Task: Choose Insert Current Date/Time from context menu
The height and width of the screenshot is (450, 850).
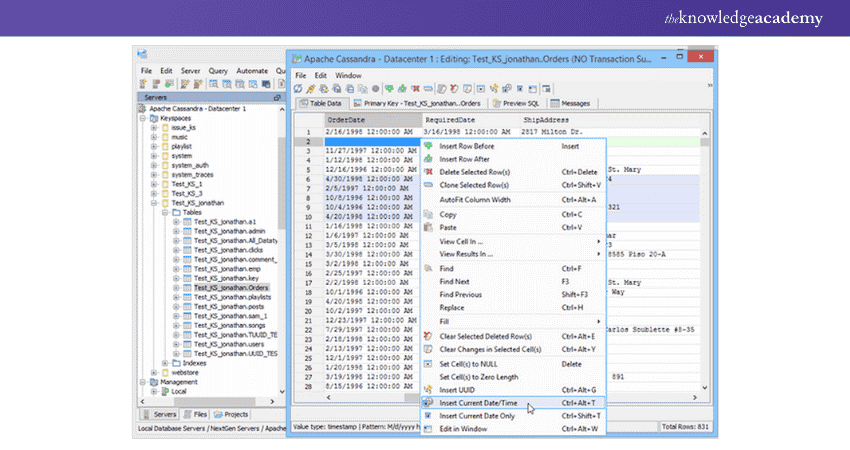Action: pos(513,403)
